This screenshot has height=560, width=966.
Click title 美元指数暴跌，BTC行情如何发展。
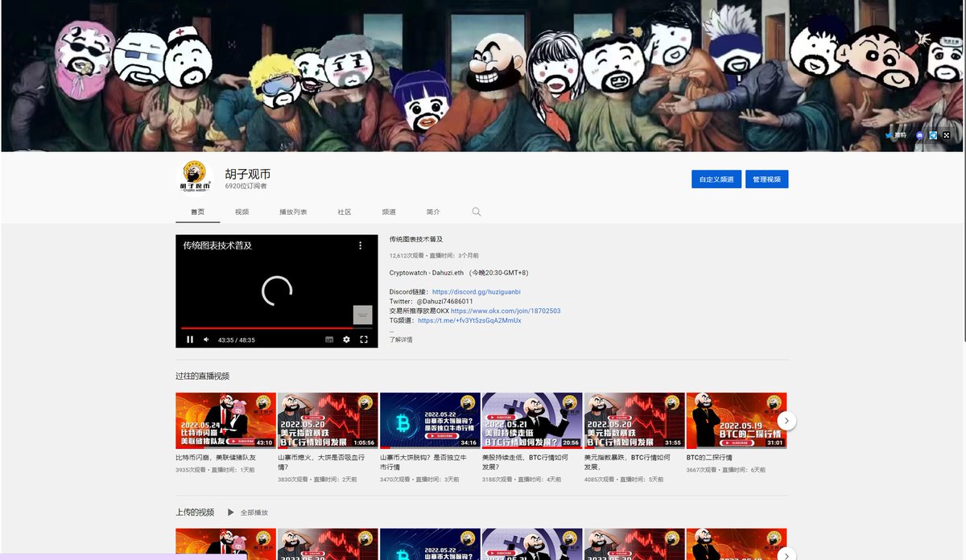(628, 462)
